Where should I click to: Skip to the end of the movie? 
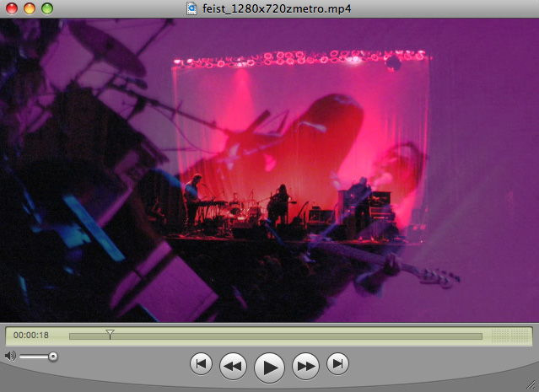(337, 364)
